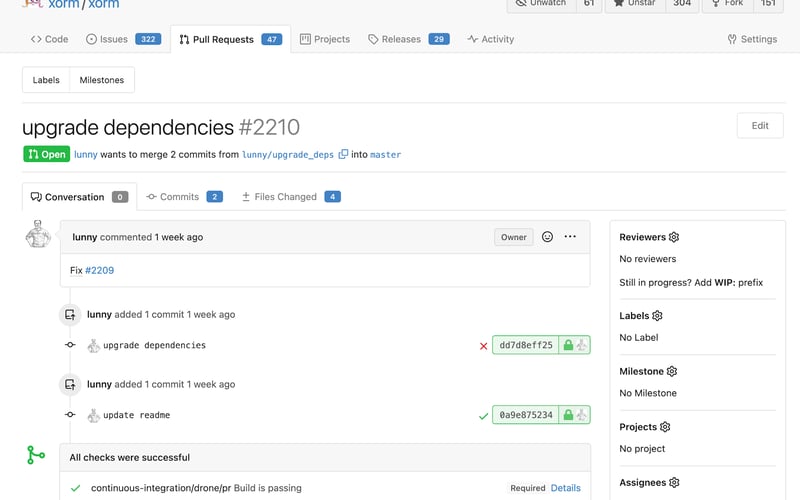Open the upgrade dependencies commit message

(155, 345)
